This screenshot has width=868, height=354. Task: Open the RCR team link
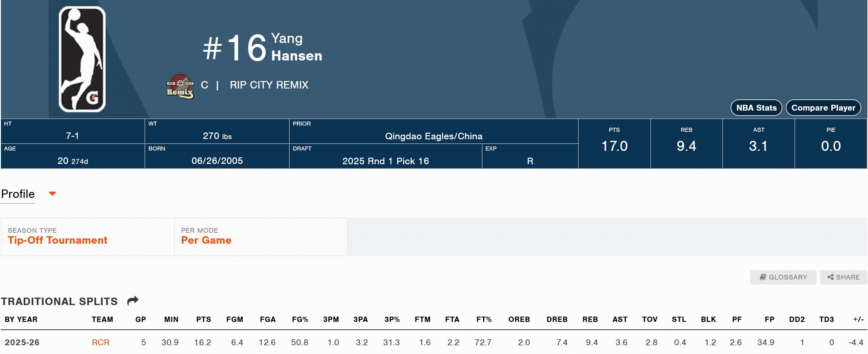[x=100, y=342]
